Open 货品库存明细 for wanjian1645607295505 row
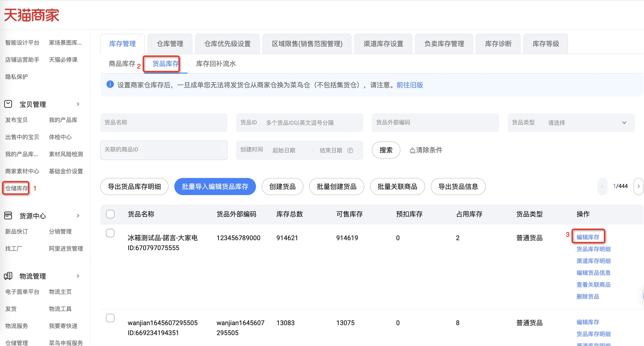Image resolution: width=644 pixels, height=346 pixels. [x=593, y=334]
